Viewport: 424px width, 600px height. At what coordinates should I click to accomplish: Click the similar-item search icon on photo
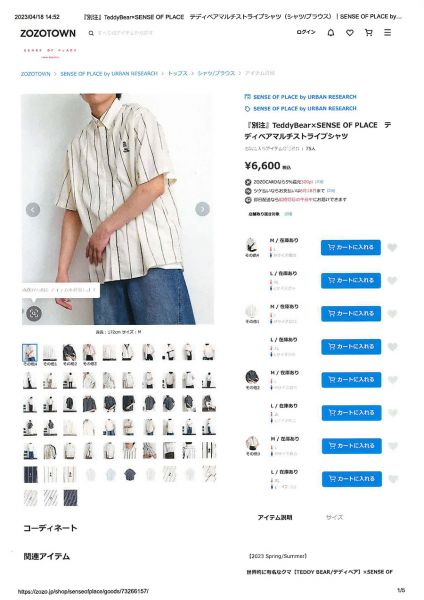point(34,313)
